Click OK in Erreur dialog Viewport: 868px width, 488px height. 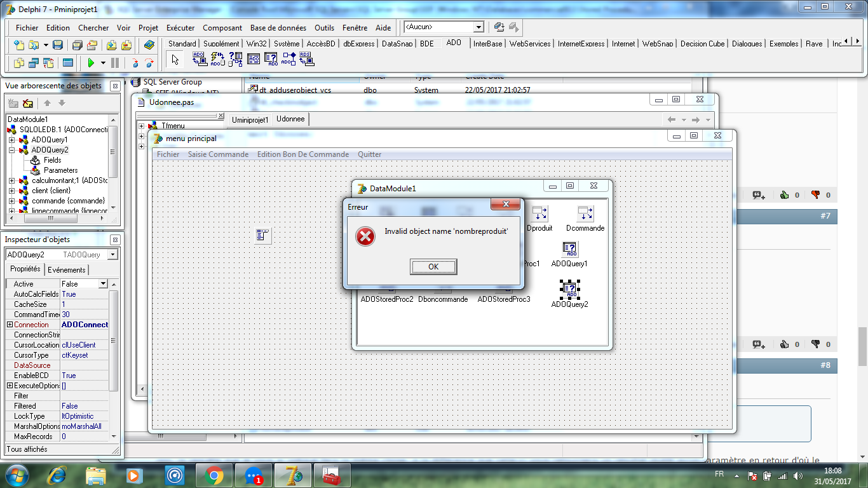tap(433, 267)
